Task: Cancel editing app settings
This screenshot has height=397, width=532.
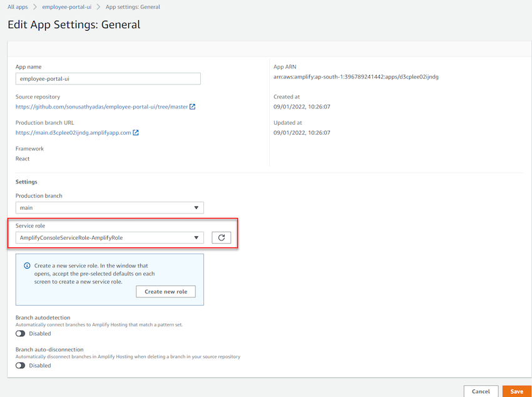Action: click(x=481, y=391)
